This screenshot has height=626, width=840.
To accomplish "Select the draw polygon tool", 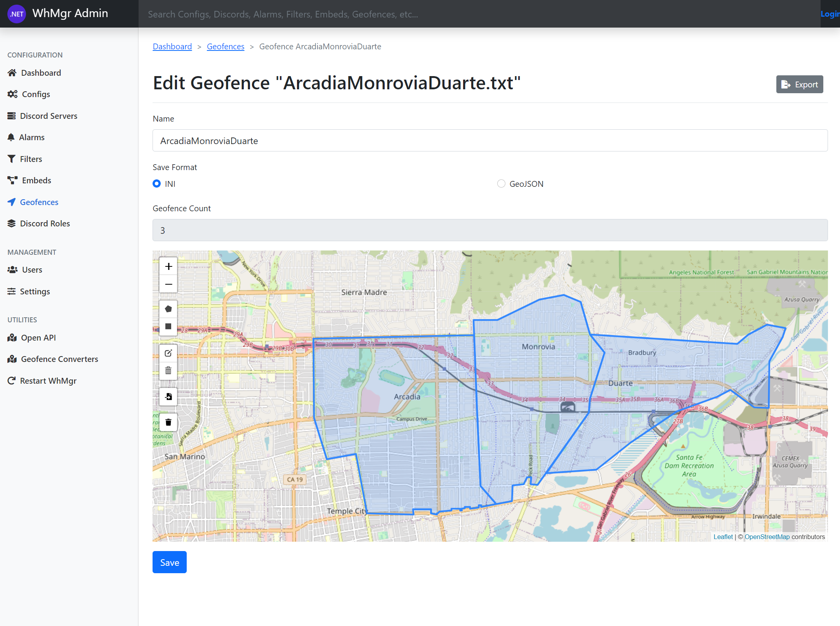I will pyautogui.click(x=168, y=309).
